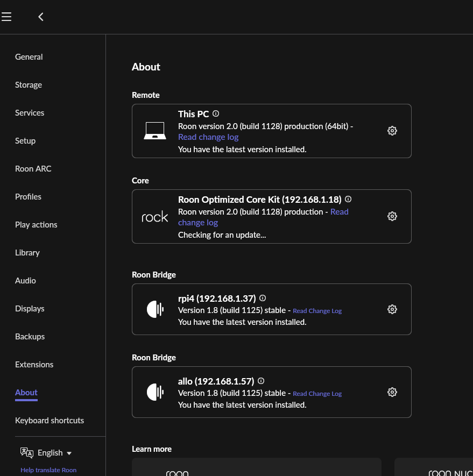Open the English language dropdown

pyautogui.click(x=54, y=453)
